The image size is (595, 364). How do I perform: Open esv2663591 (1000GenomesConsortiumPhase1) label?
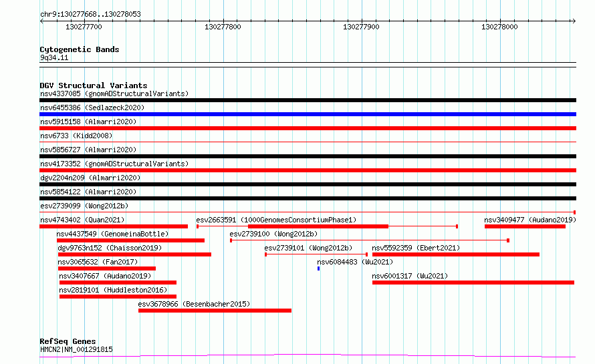(x=276, y=220)
